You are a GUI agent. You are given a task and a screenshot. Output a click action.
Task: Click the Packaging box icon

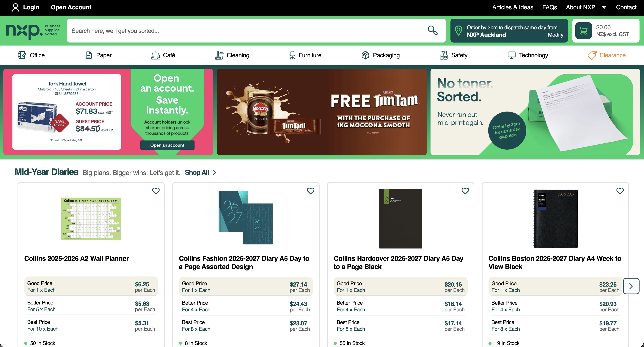[365, 55]
